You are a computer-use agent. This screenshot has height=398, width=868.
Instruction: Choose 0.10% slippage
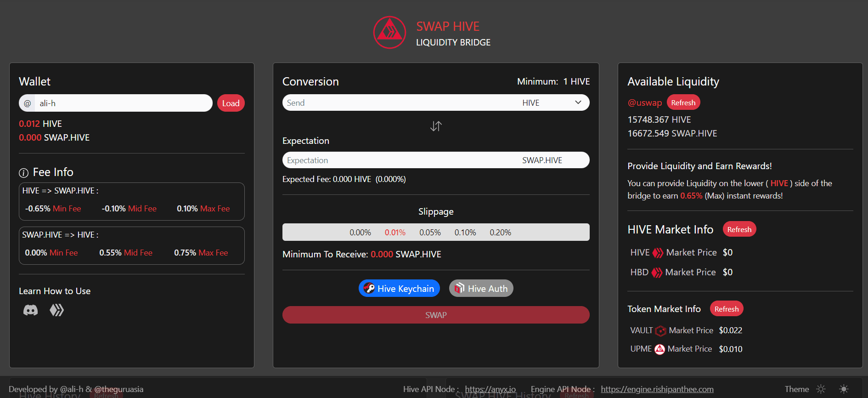click(x=465, y=233)
